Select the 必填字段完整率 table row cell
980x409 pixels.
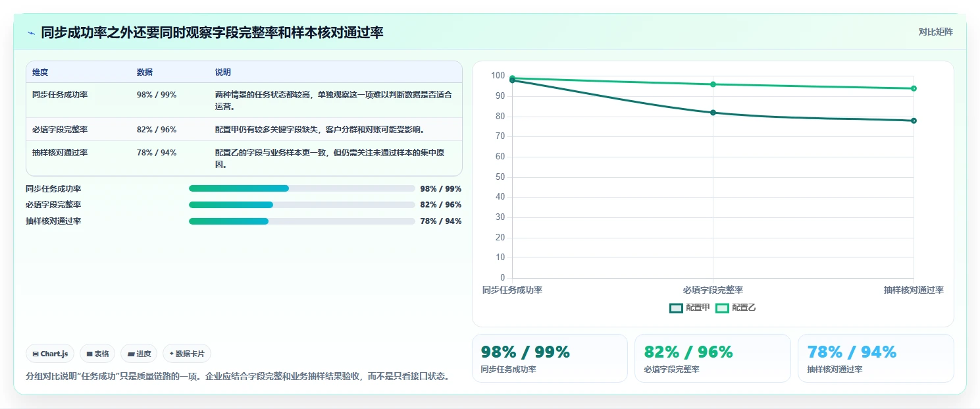click(60, 130)
